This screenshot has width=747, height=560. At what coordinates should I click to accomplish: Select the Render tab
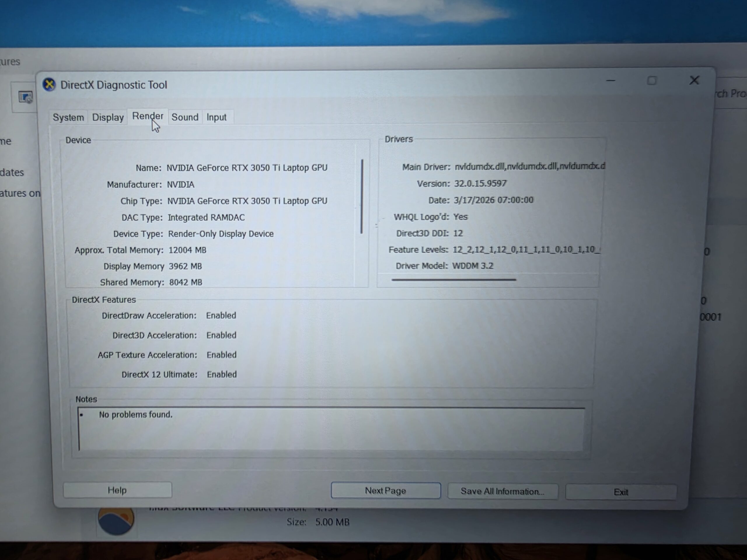pyautogui.click(x=148, y=116)
